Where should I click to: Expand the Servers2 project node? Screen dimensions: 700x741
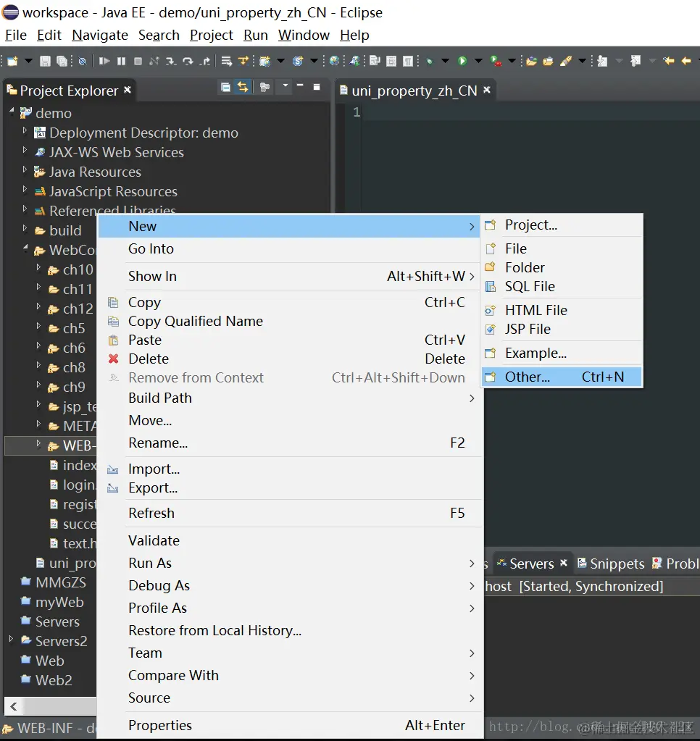coord(12,640)
